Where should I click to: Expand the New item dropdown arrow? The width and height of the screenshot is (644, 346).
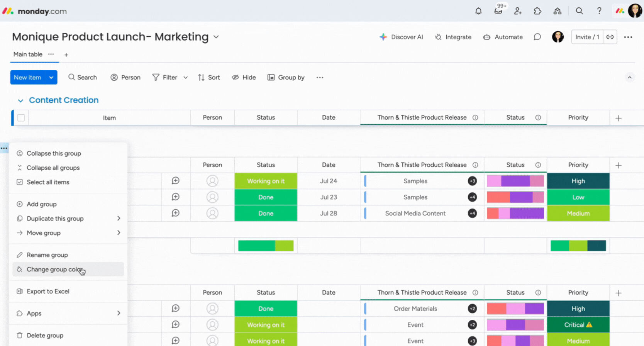(51, 78)
